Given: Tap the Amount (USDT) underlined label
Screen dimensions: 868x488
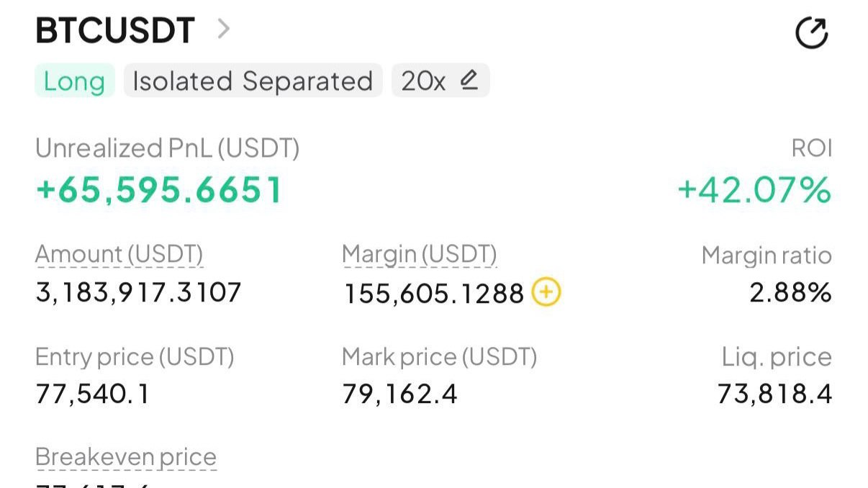Looking at the screenshot, I should (x=119, y=255).
